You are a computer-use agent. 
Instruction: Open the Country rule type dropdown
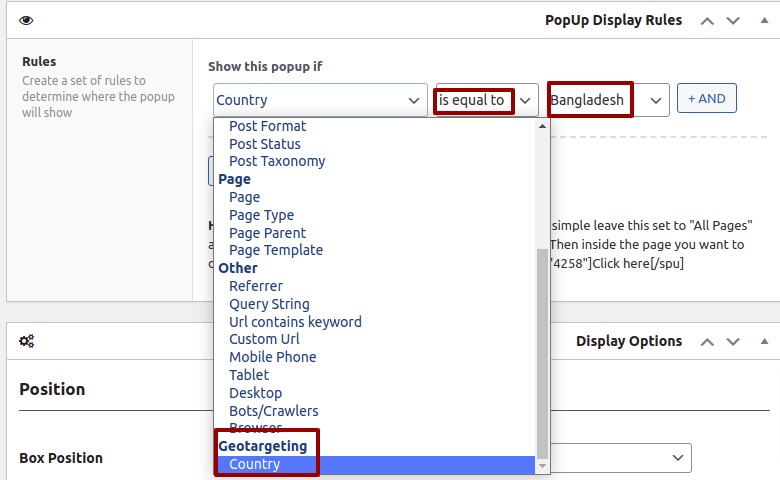coord(320,100)
